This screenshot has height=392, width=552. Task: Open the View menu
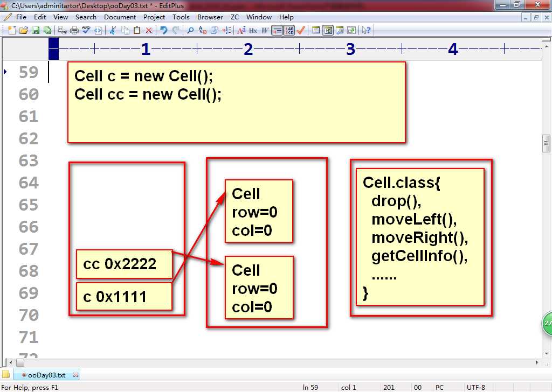(60, 17)
